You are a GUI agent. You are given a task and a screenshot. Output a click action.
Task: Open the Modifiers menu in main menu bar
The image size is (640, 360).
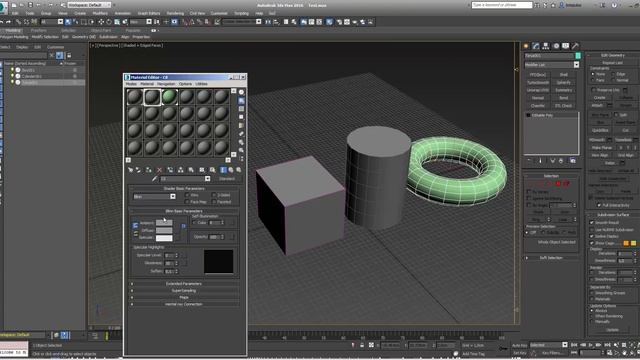click(x=100, y=13)
